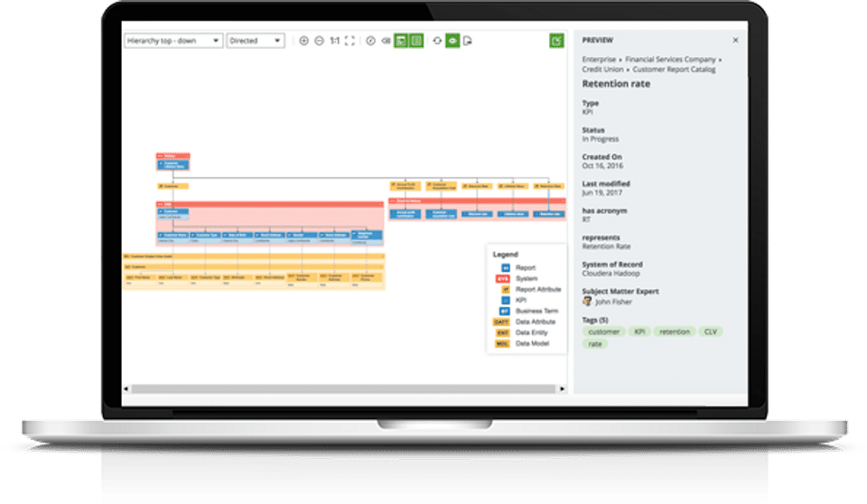Viewport: 867px width, 504px height.
Task: Click the compass icon in toolbar
Action: coord(370,41)
